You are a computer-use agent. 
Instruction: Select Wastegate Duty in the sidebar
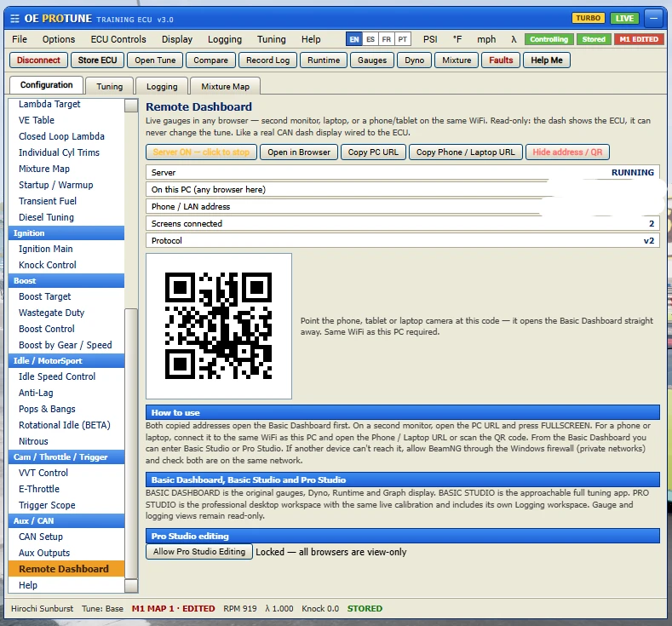(66, 313)
